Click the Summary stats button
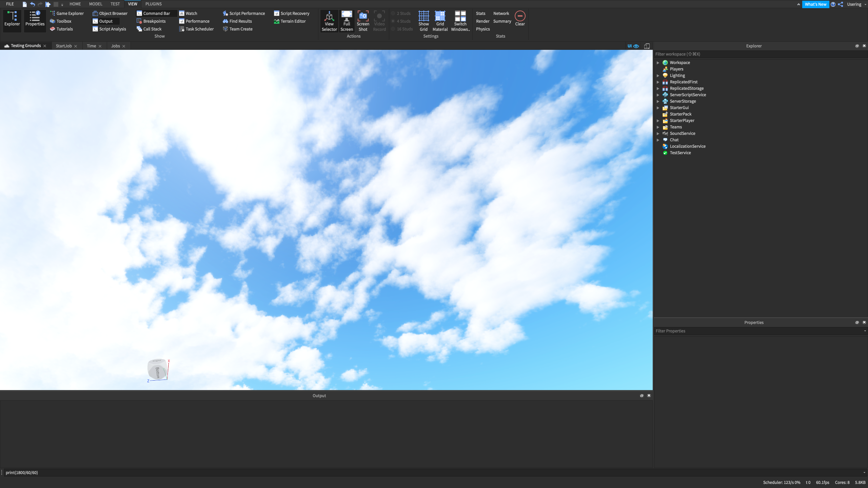This screenshot has width=868, height=488. [x=502, y=21]
